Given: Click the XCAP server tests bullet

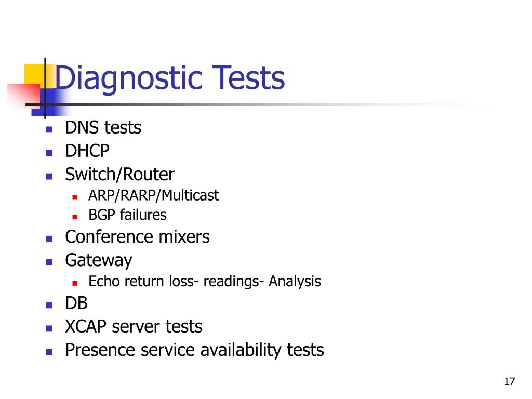Looking at the screenshot, I should [x=134, y=327].
